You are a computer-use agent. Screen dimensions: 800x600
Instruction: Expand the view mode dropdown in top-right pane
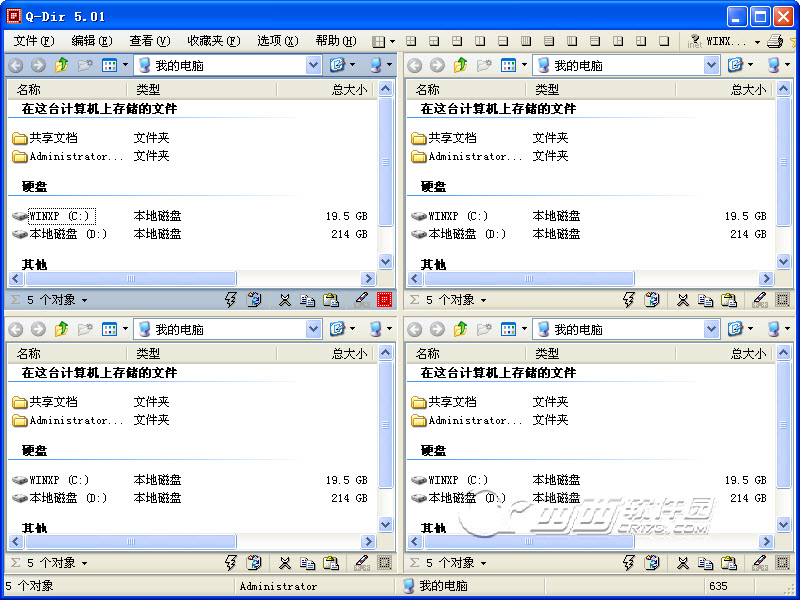(524, 65)
